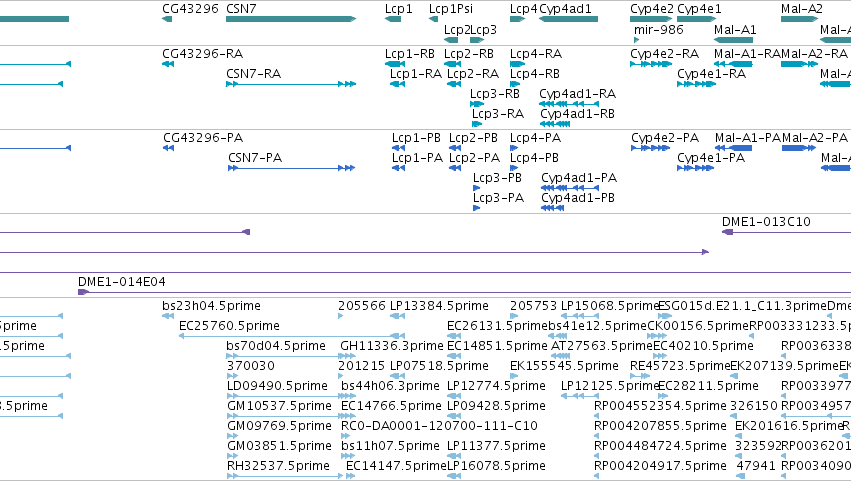Viewport: 851px width, 481px height.
Task: Select the Lcp1-PB protein label
Action: coord(416,138)
